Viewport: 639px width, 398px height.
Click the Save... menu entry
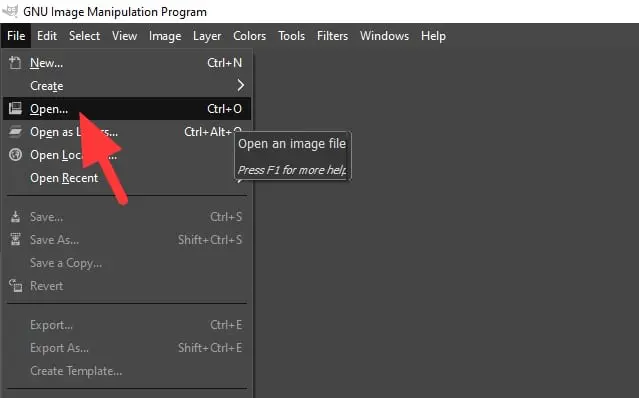point(127,217)
